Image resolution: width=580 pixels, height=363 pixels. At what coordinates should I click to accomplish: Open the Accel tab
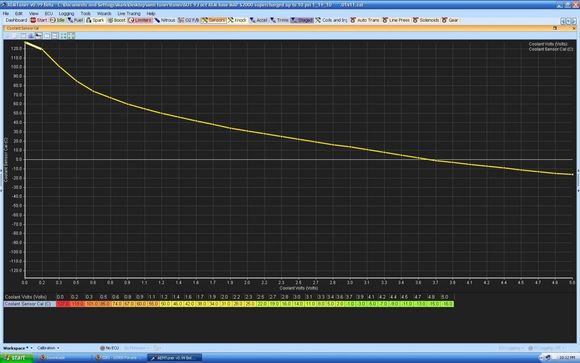pyautogui.click(x=259, y=20)
